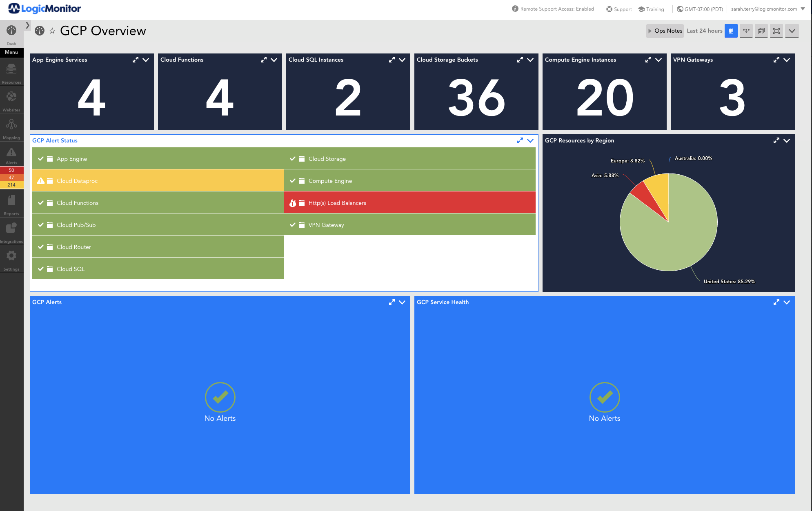Open Cloud Functions widget menu chevron

(274, 60)
